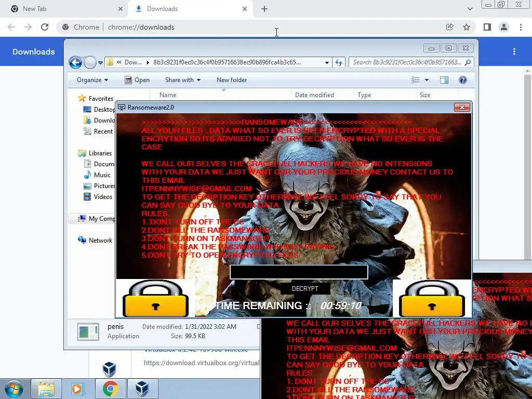Viewport: 532px width, 399px height.
Task: Open Videos library in navigation pane
Action: [x=98, y=197]
